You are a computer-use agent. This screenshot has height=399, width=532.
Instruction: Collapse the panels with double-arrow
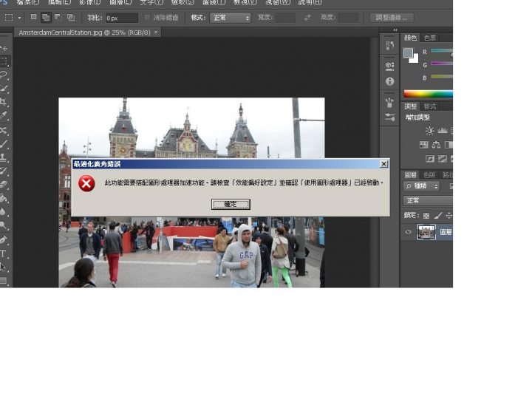(x=395, y=30)
